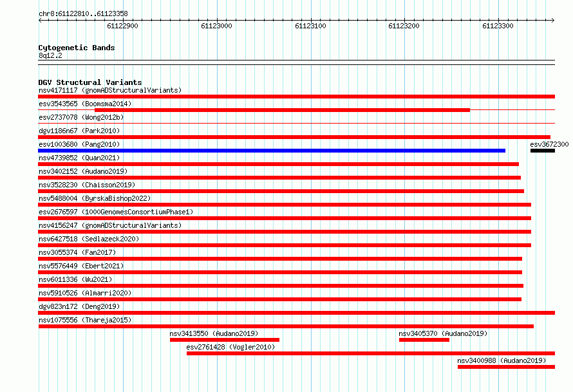573x392 pixels.
Task: Click the esv2676597 (1000GenomesConsortiumPhase1) label
Action: 116,212
